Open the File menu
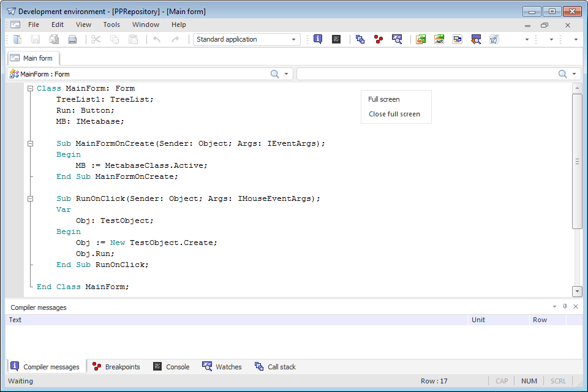The width and height of the screenshot is (588, 392). click(33, 24)
